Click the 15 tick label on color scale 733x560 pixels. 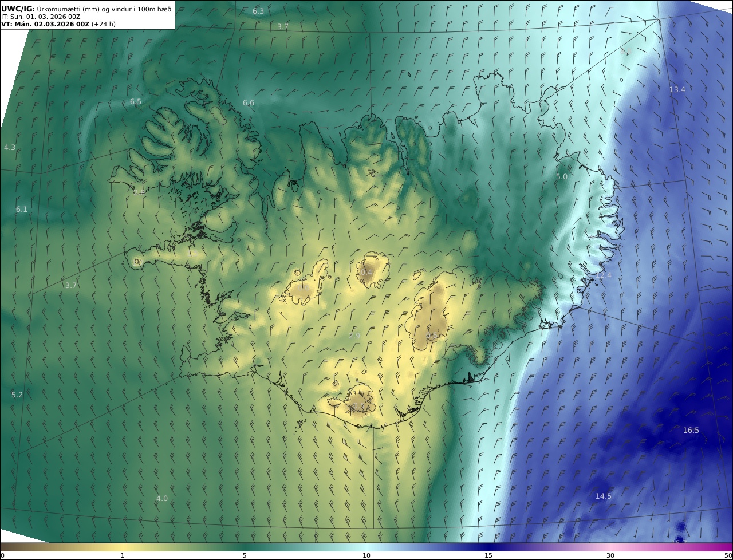[488, 555]
